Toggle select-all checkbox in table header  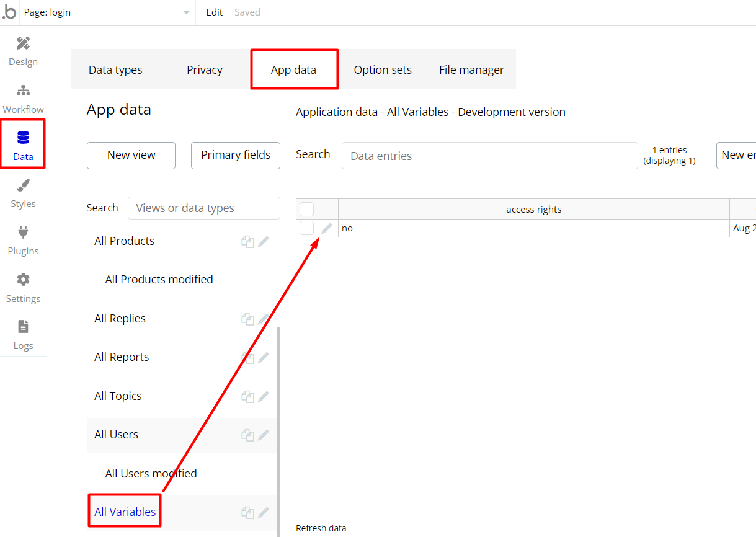pos(307,210)
